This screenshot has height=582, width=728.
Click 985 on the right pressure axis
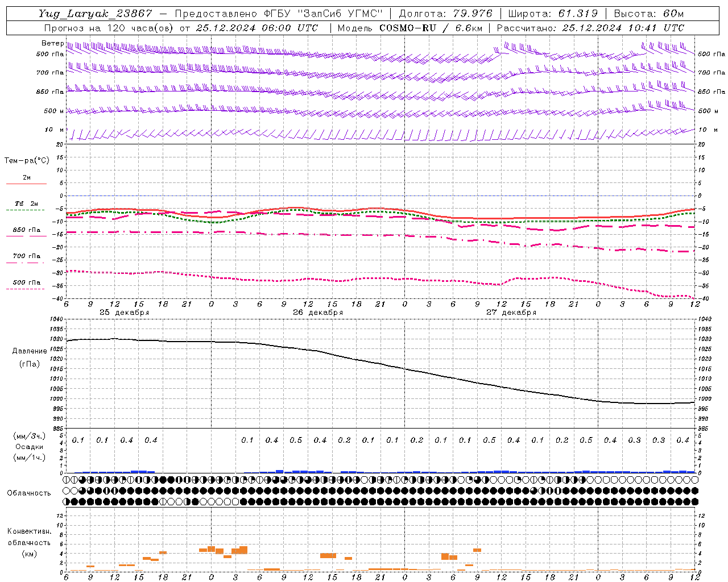(x=704, y=429)
